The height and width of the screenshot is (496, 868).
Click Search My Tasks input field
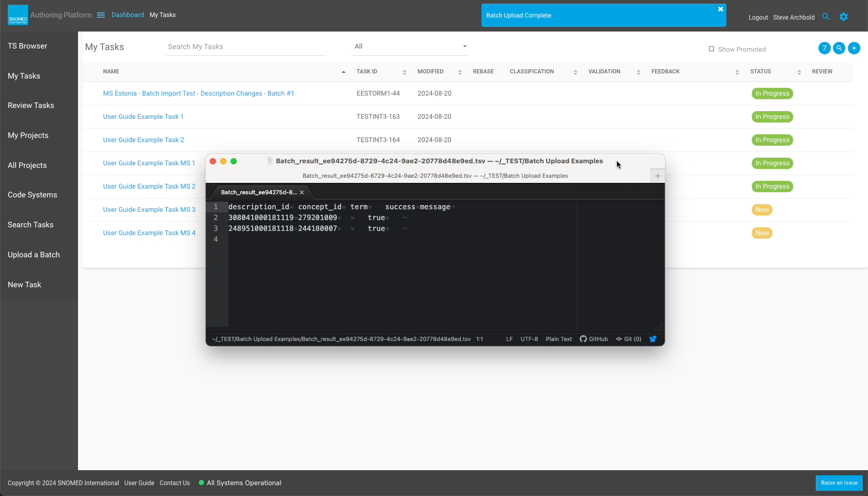246,47
